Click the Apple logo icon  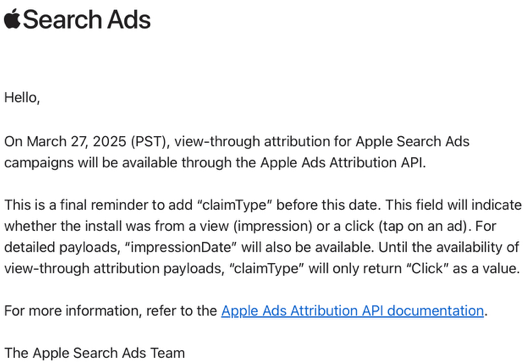(x=12, y=19)
